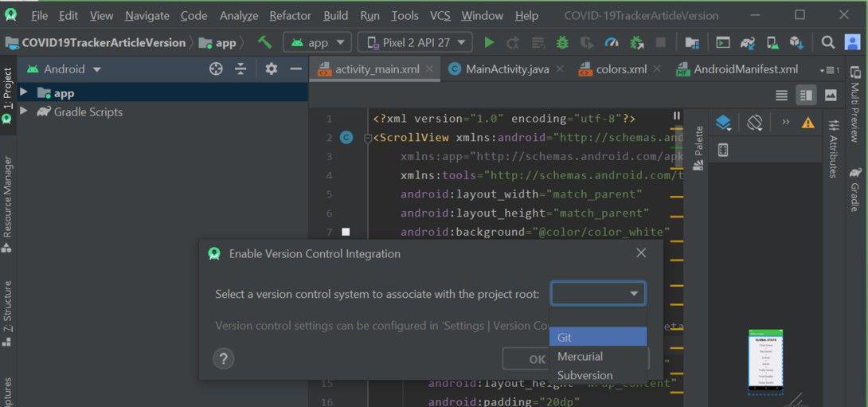Viewport: 868px width, 407px height.
Task: Open the Search Everywhere magnifier icon
Action: (827, 43)
